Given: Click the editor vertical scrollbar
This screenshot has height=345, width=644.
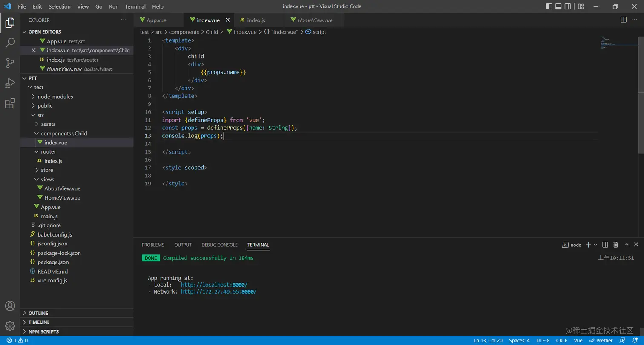Looking at the screenshot, I should pyautogui.click(x=641, y=95).
